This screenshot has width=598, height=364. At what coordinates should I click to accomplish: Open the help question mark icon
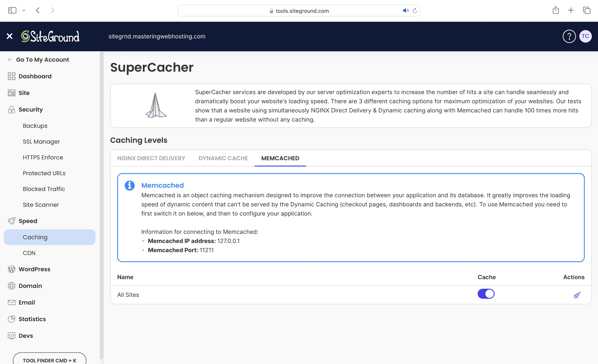pos(569,36)
